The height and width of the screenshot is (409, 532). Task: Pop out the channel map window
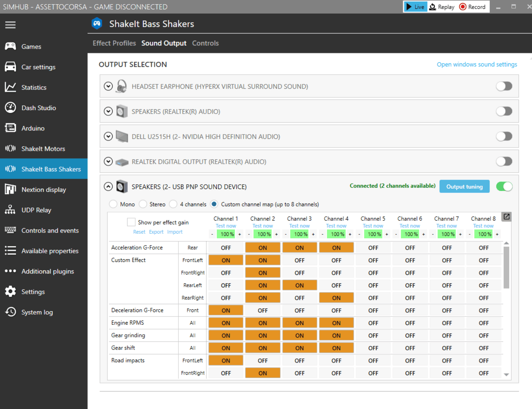coord(506,217)
